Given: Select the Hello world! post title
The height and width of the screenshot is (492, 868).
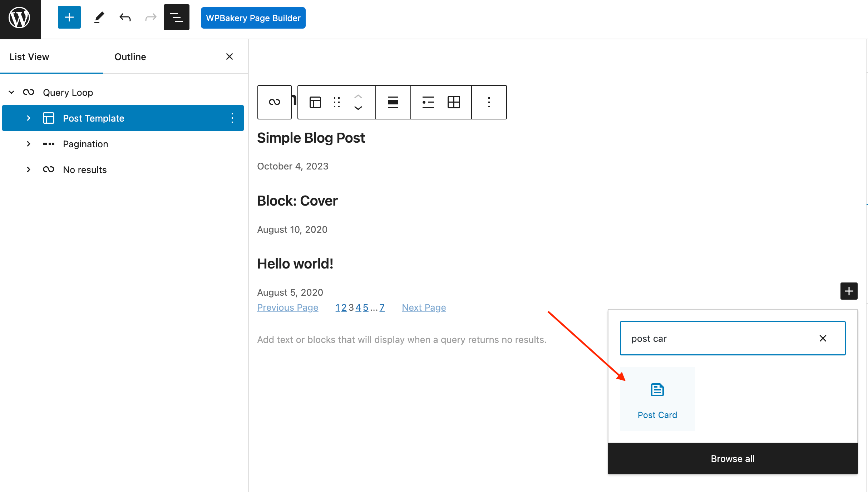Looking at the screenshot, I should pos(295,264).
